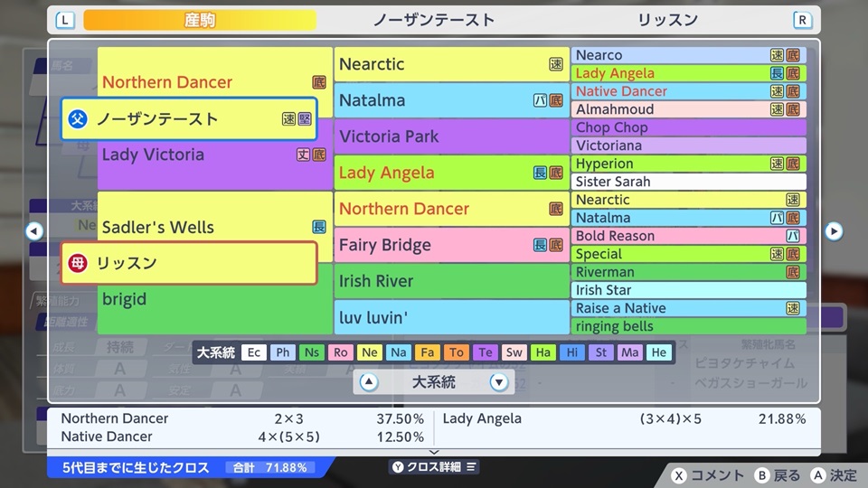Select the brigid pedigree cell
Viewport: 868px width, 488px height.
pyautogui.click(x=215, y=299)
